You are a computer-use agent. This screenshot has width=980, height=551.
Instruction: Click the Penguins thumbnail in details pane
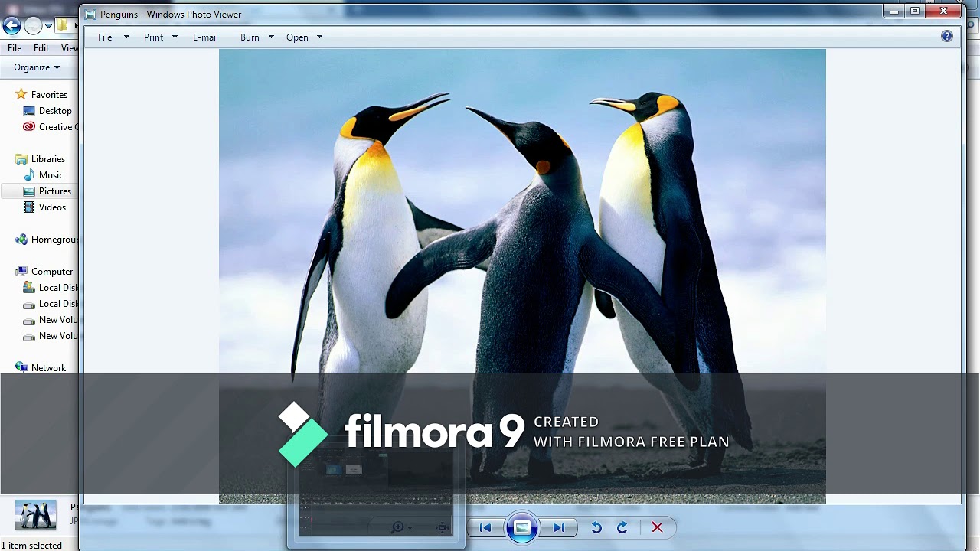[x=35, y=515]
